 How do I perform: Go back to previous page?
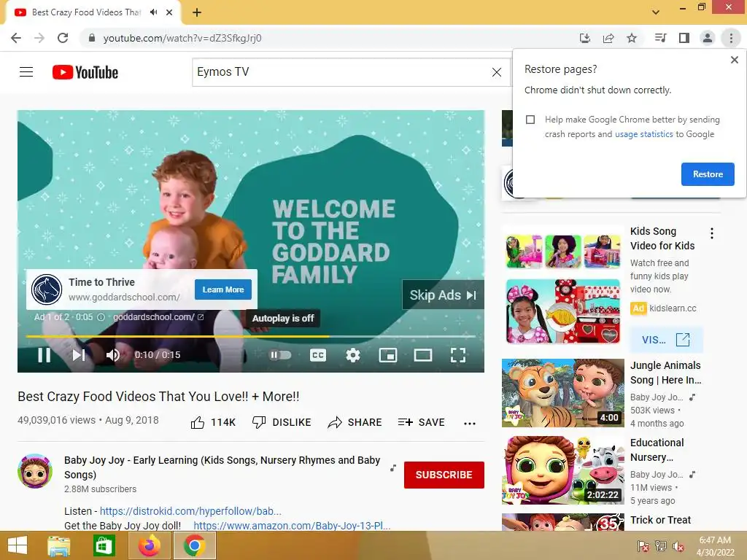click(x=16, y=38)
